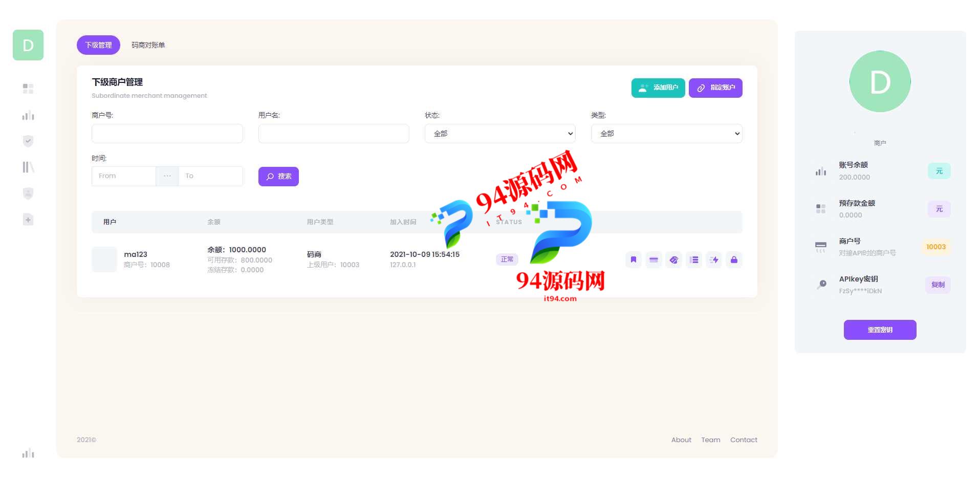This screenshot has height=478, width=980.
Task: Click the ma123 username
Action: coord(136,254)
